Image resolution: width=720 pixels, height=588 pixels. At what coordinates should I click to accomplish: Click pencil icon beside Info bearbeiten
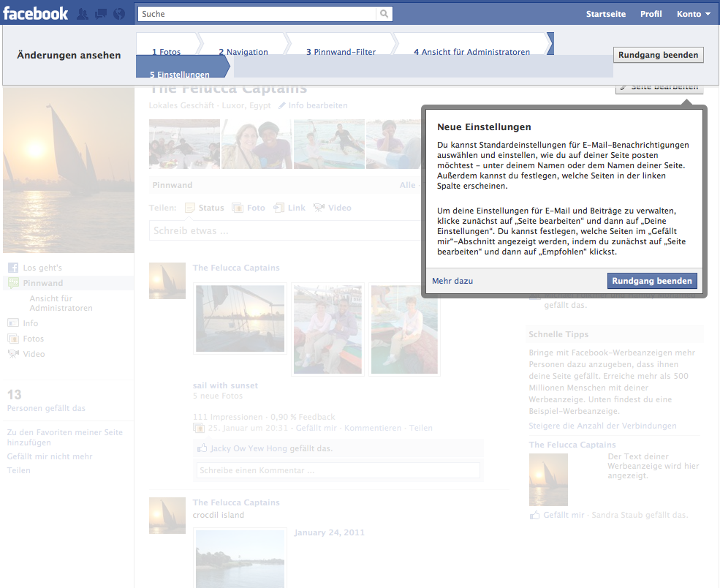click(x=282, y=105)
